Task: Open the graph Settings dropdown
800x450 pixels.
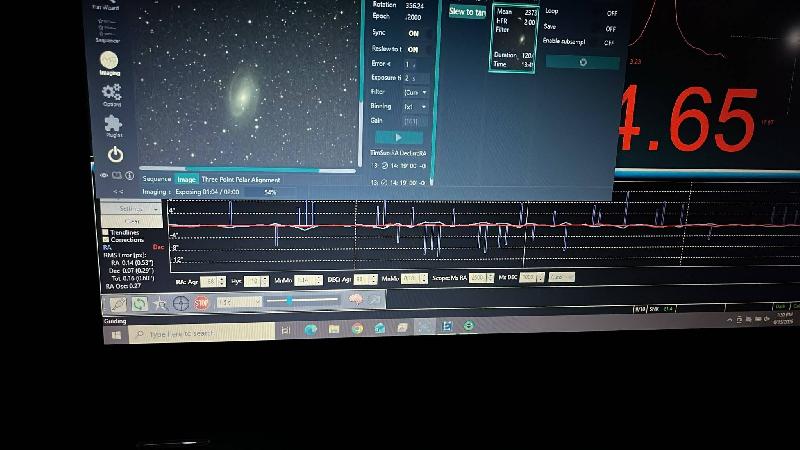Action: (x=132, y=209)
